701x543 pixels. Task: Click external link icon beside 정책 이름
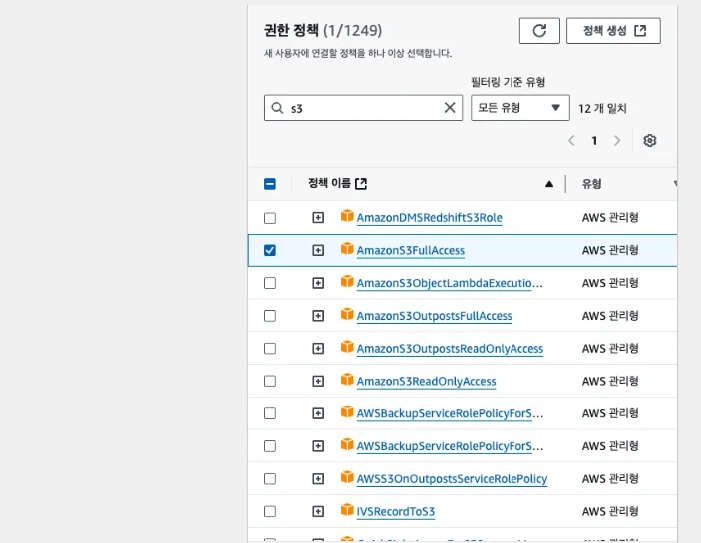click(x=361, y=184)
